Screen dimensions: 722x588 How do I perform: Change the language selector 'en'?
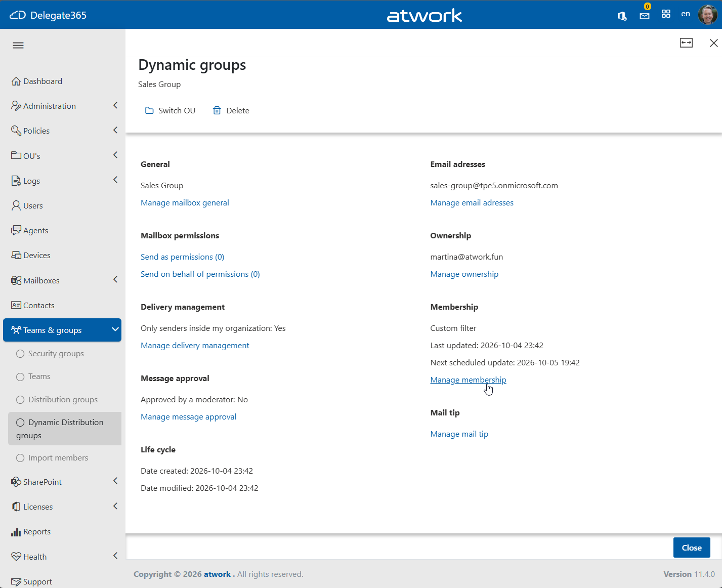pos(686,14)
